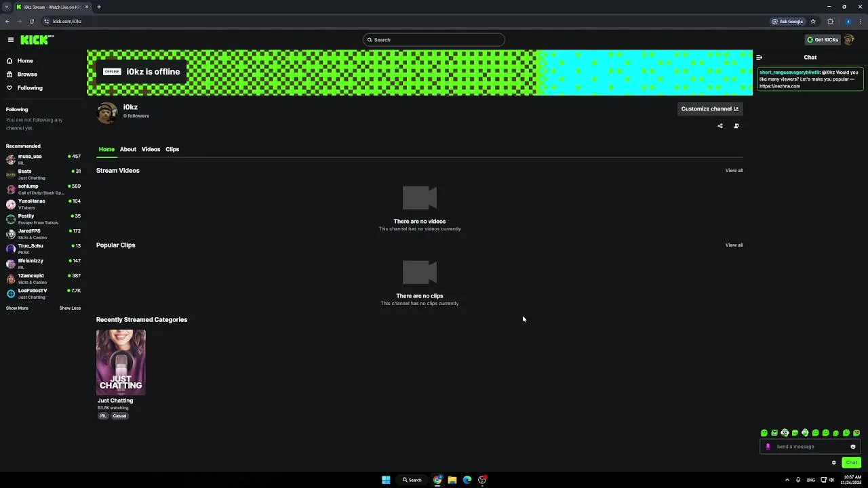
Task: Click the Kick search field
Action: point(434,40)
